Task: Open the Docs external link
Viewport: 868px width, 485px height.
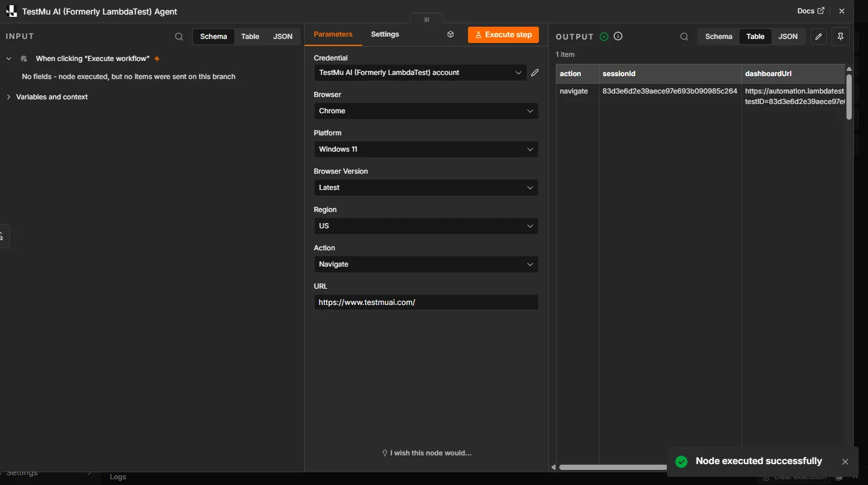Action: (x=810, y=11)
